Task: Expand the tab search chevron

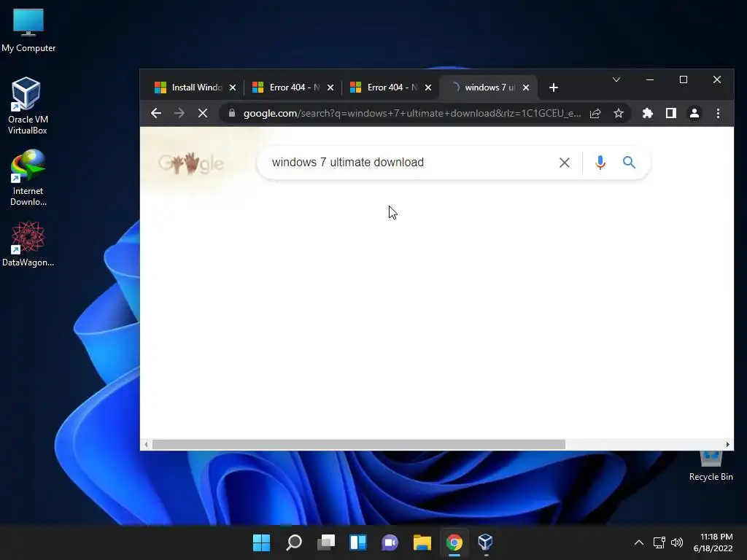Action: point(616,79)
